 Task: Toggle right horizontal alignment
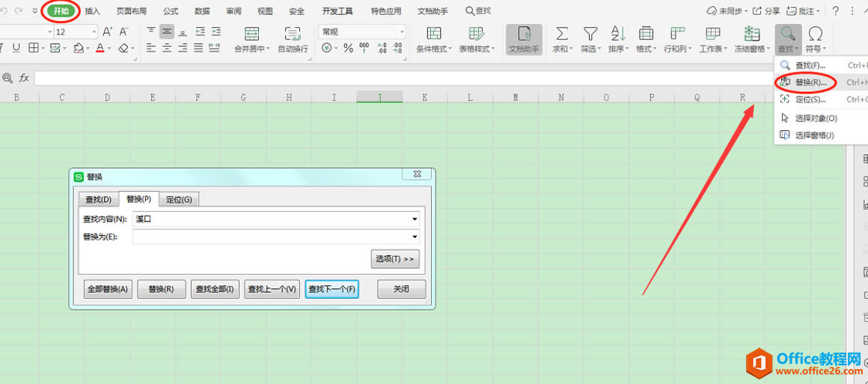(183, 48)
